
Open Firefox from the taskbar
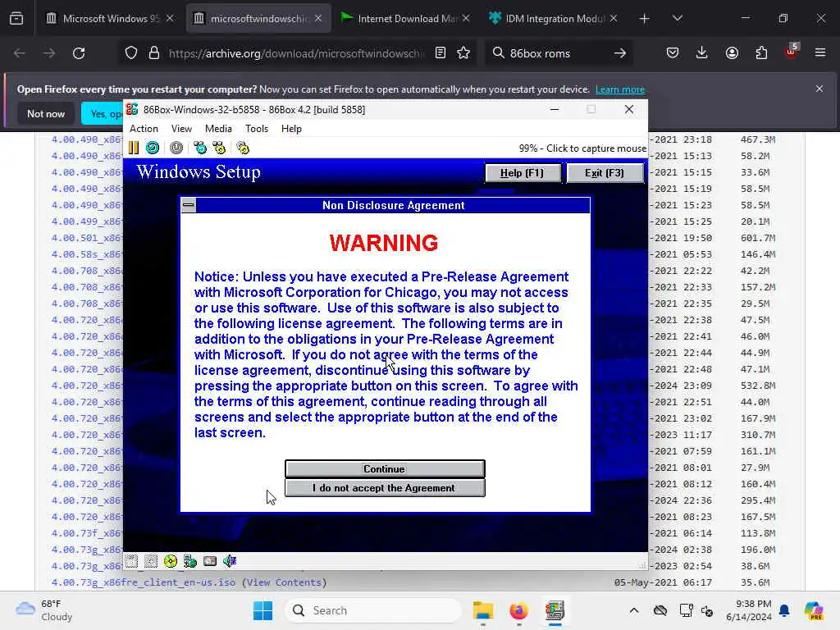click(518, 610)
